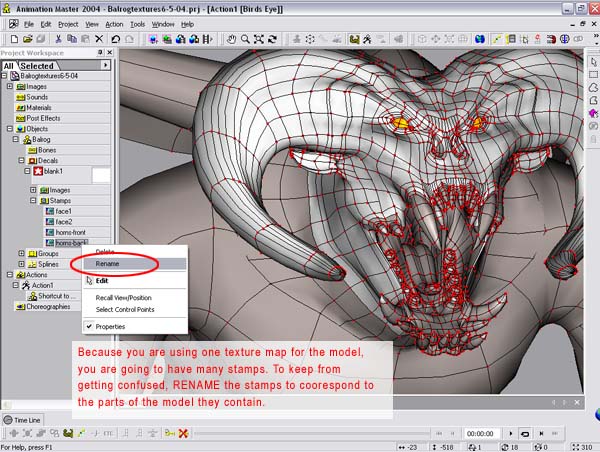Click the Save icon in toolbar

pyautogui.click(x=38, y=39)
